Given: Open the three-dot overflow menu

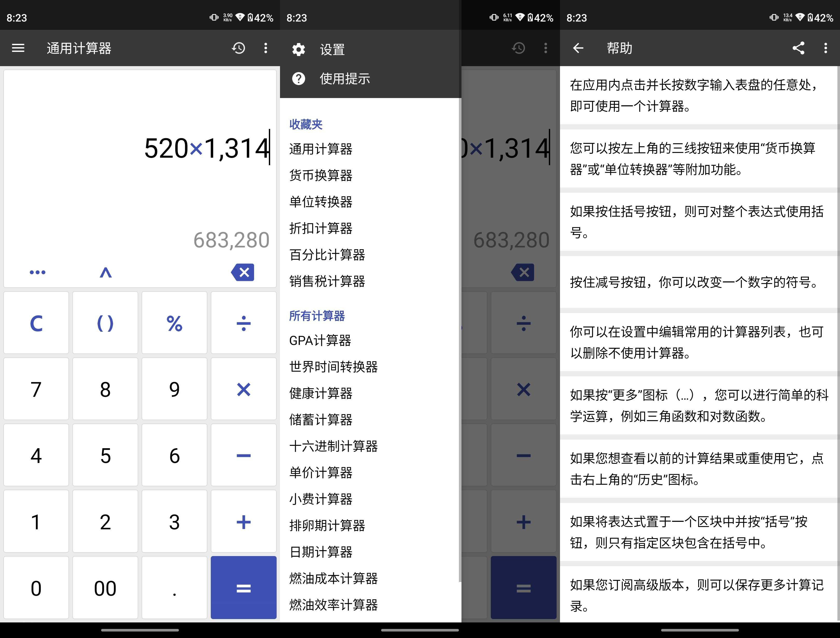Looking at the screenshot, I should [266, 48].
